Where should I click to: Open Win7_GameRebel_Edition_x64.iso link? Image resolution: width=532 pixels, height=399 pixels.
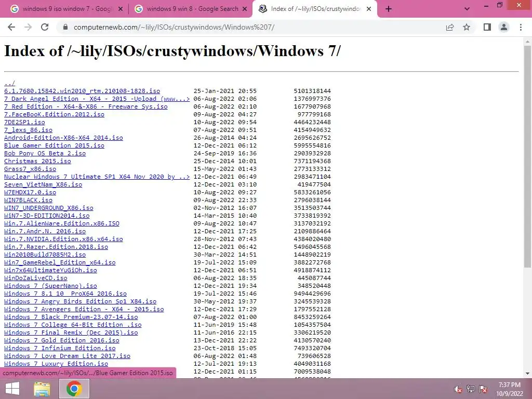click(60, 262)
